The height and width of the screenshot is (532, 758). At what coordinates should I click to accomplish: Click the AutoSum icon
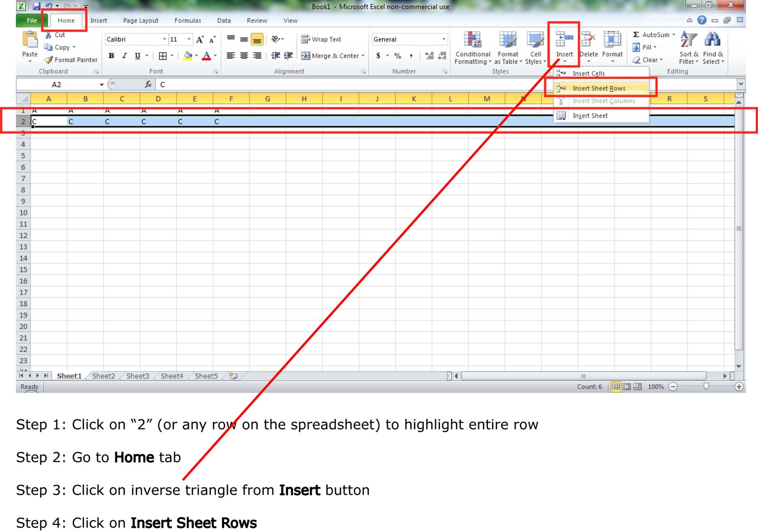tap(636, 35)
